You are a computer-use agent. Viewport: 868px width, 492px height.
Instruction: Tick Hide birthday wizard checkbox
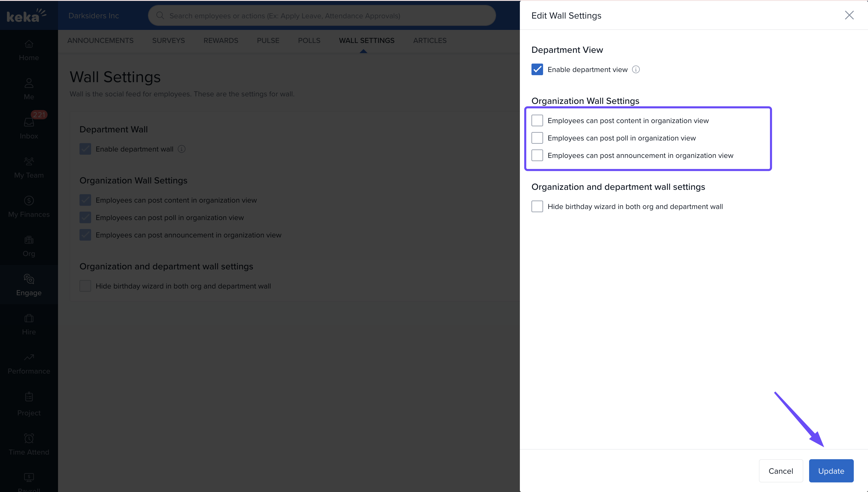(537, 206)
